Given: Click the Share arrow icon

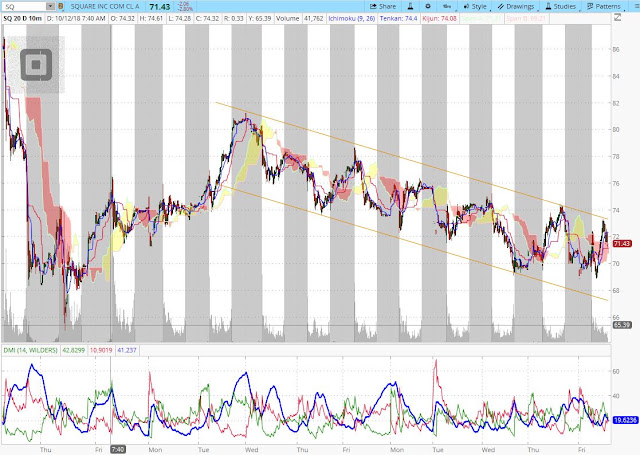Looking at the screenshot, I should (373, 7).
